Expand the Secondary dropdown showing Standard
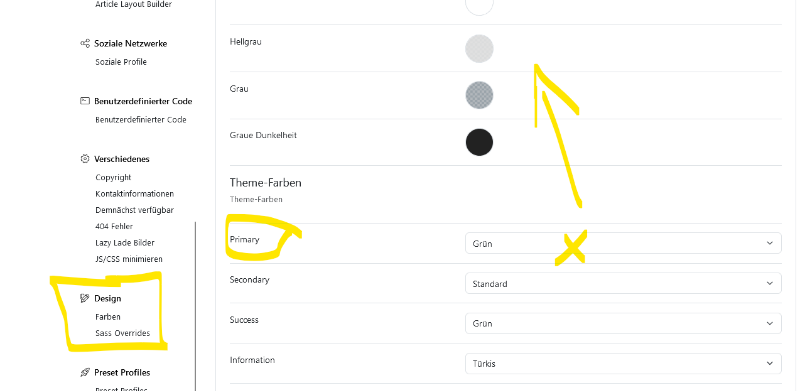 (623, 283)
